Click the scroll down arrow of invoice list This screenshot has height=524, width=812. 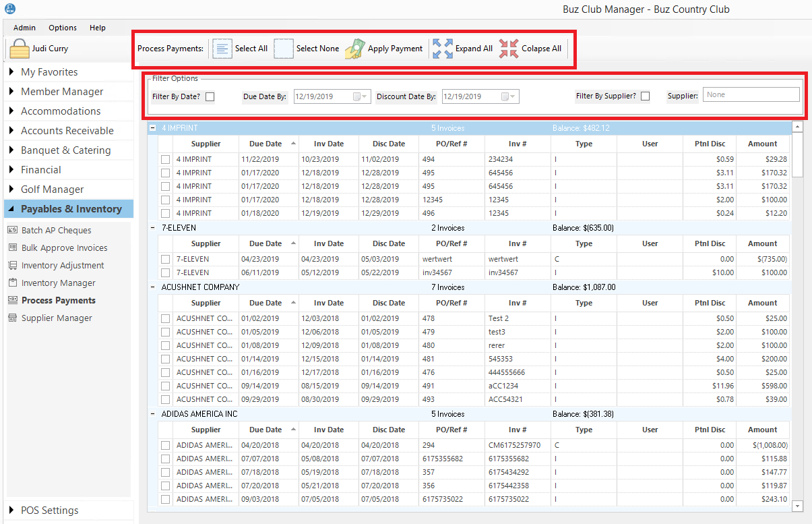coord(797,505)
